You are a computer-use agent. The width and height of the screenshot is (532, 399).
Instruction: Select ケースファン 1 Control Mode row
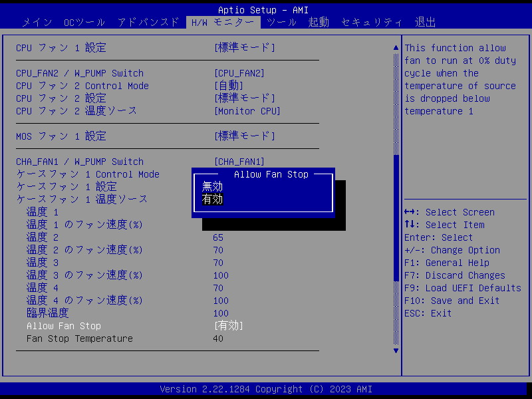[x=88, y=174]
